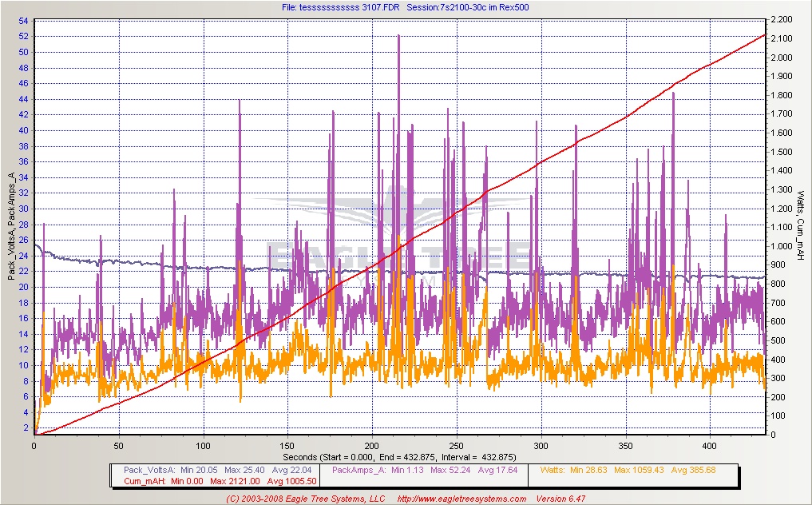Click the '900' tick on the Watts axis

tap(777, 265)
